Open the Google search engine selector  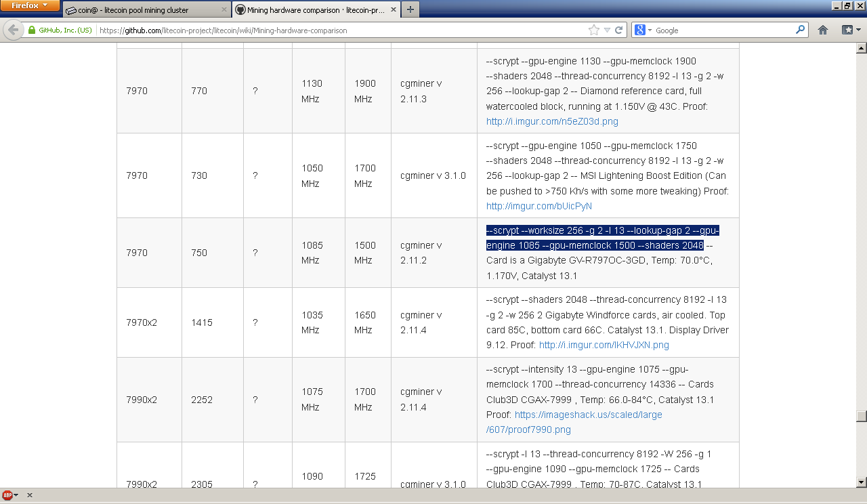click(x=643, y=30)
